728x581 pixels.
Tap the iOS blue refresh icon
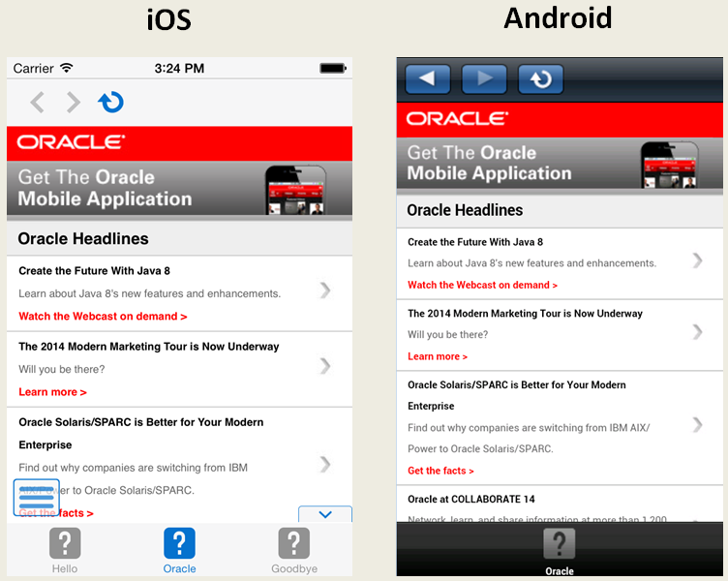coord(110,103)
